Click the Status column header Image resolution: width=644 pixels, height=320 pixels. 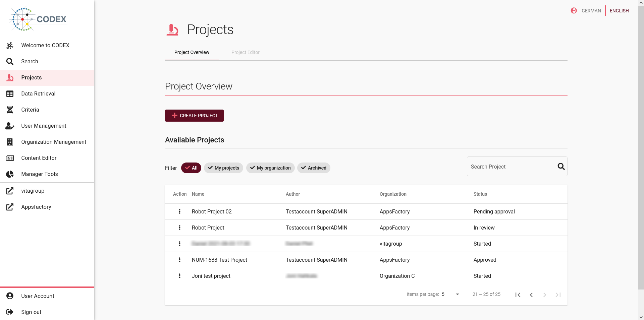click(480, 194)
